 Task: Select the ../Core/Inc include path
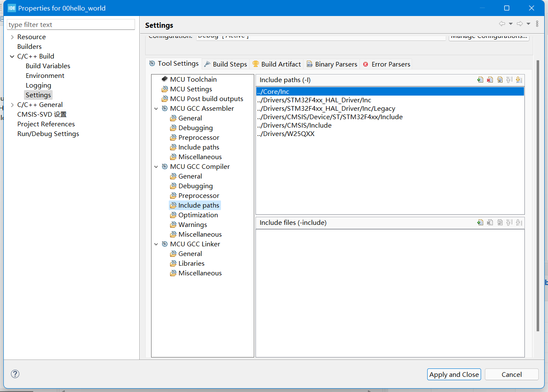[x=390, y=91]
